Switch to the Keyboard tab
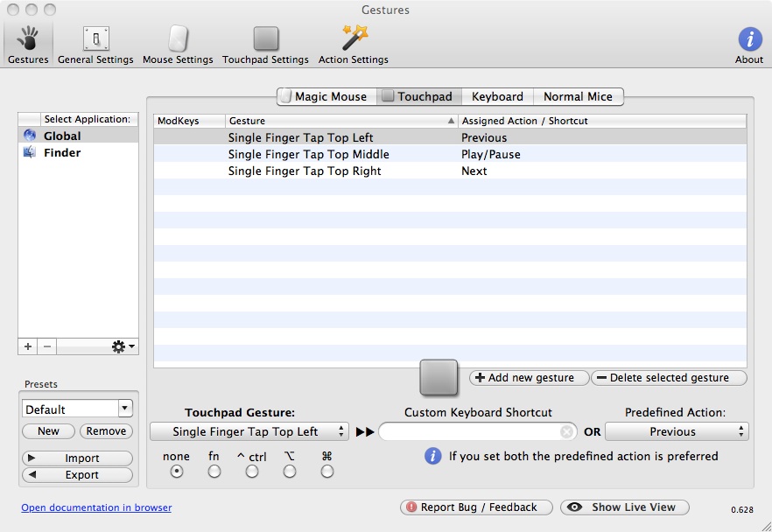Image resolution: width=772 pixels, height=532 pixels. click(497, 97)
